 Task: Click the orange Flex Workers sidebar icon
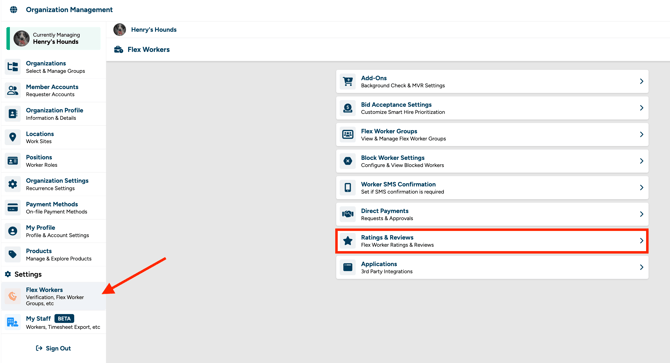[x=13, y=296]
